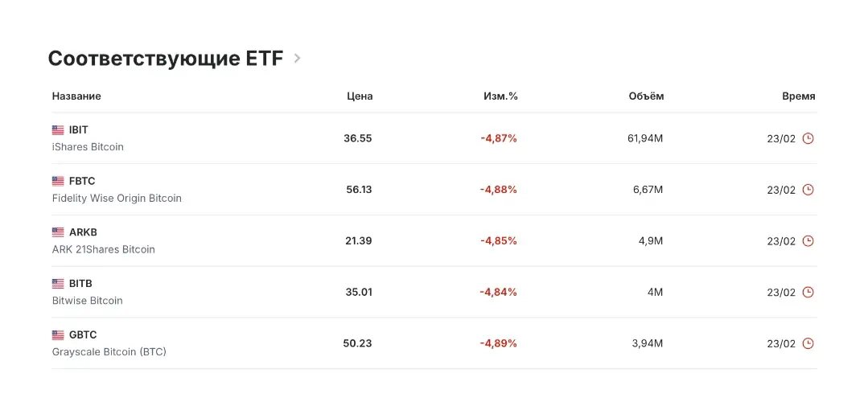
Task: Click the clock icon in FBTC row
Action: coord(808,190)
